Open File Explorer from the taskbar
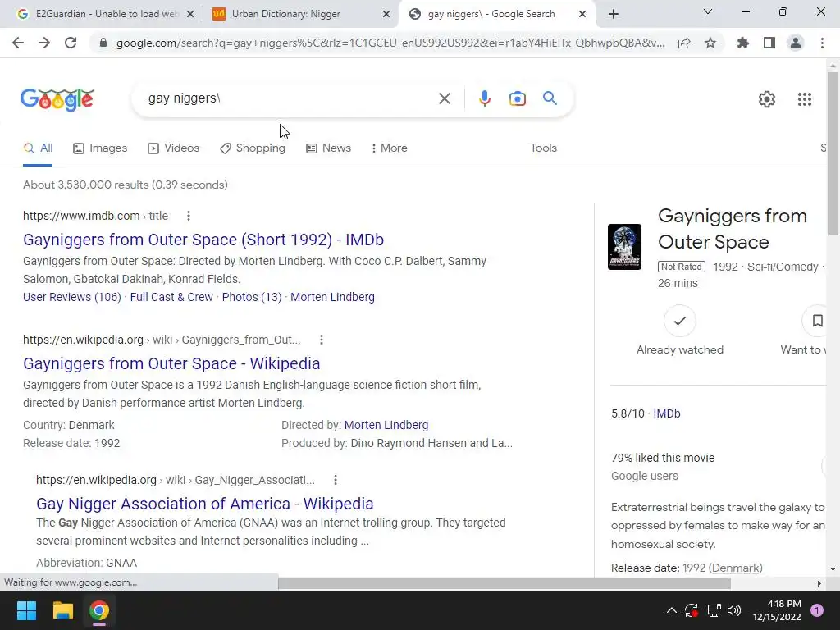This screenshot has width=840, height=630. click(x=62, y=610)
